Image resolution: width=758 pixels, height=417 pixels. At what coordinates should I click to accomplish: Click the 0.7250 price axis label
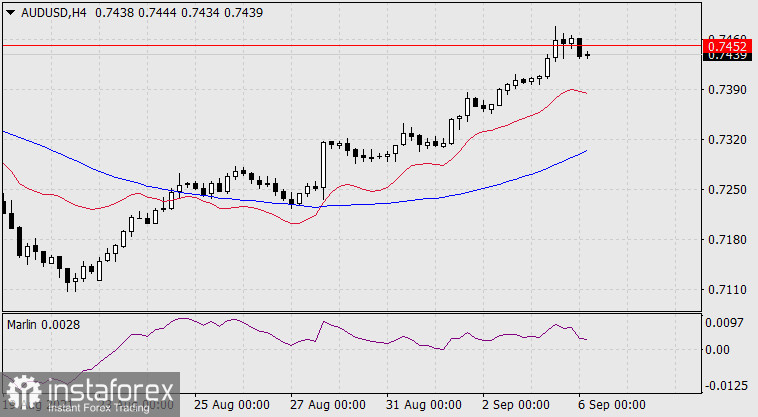point(726,190)
